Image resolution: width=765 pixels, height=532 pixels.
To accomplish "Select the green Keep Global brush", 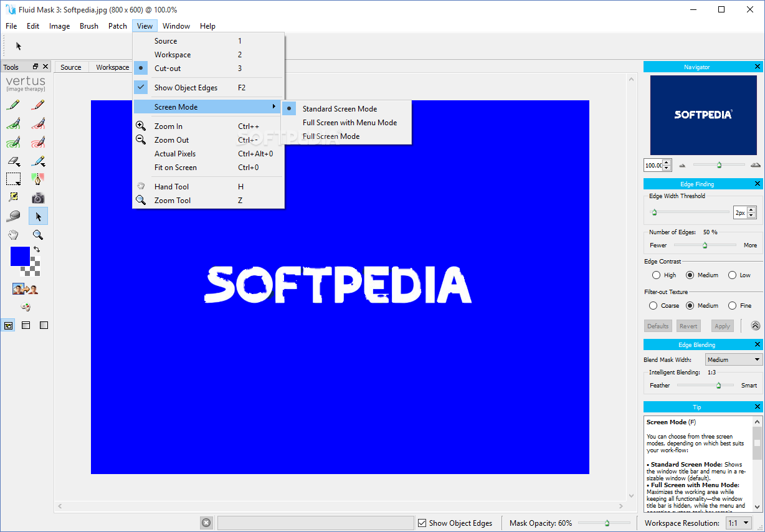I will click(13, 143).
